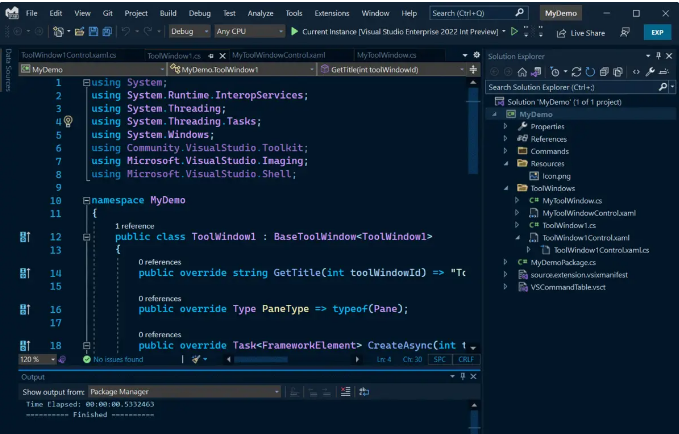Screen dimensions: 679x434
Task: Expand the Properties node
Action: (505, 126)
